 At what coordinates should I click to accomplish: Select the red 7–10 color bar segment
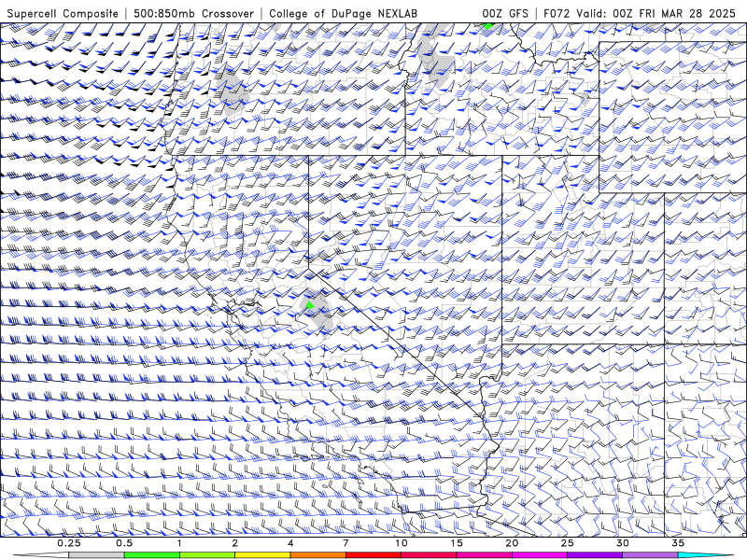click(x=373, y=555)
